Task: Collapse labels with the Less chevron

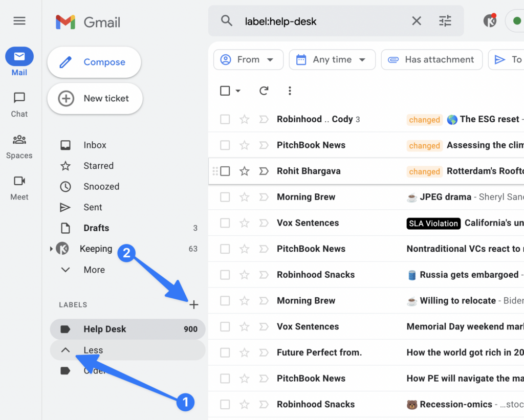Action: click(65, 350)
